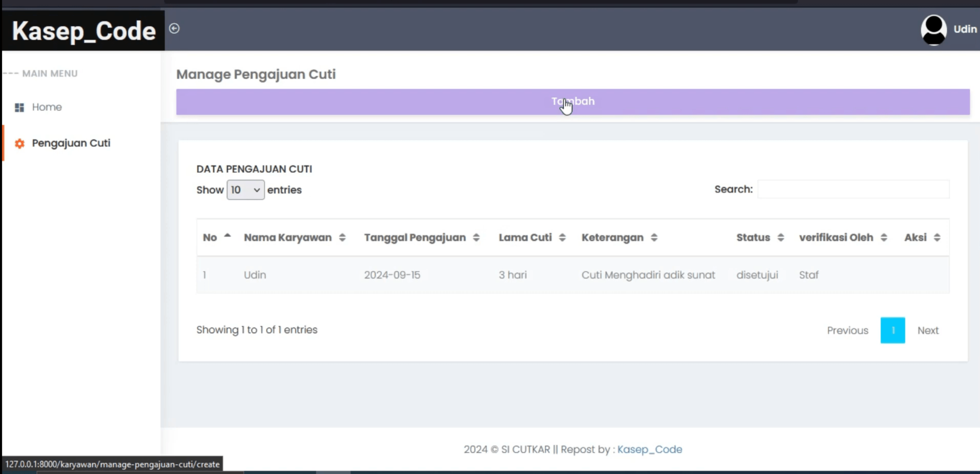Sort by Nama Karyawan column arrows

coord(342,237)
